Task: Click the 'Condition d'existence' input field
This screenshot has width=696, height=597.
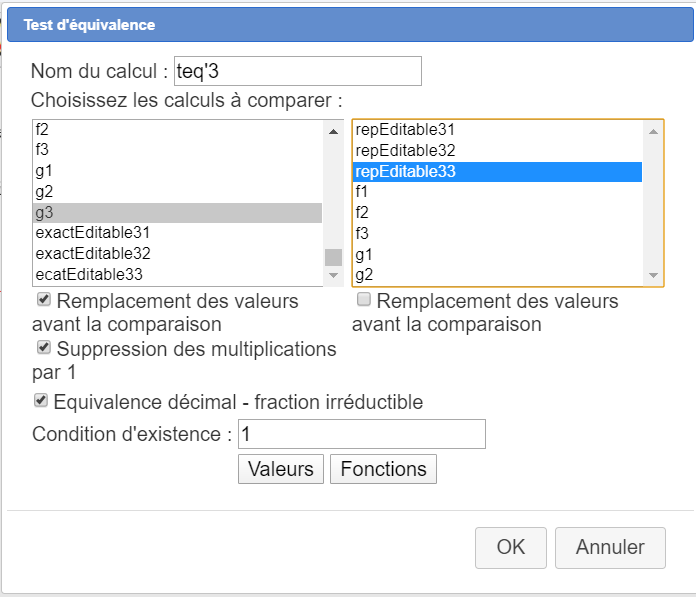Action: (x=362, y=434)
